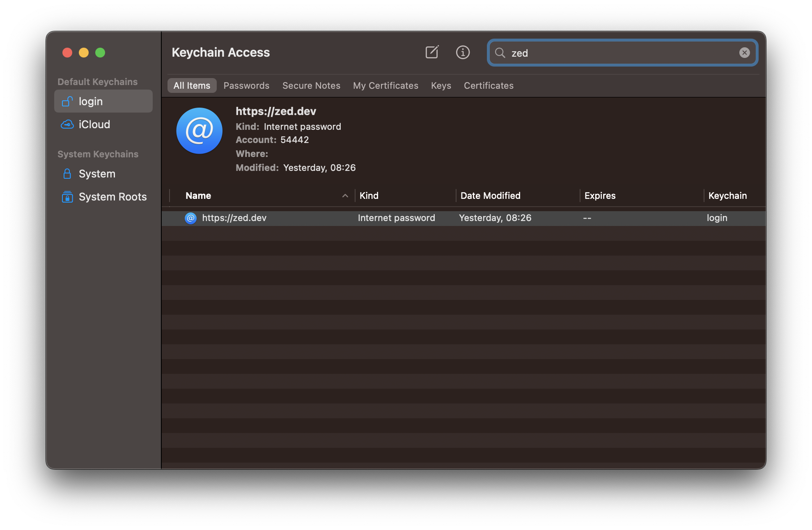Select the iCloud keychain
The width and height of the screenshot is (812, 530).
[x=94, y=124]
